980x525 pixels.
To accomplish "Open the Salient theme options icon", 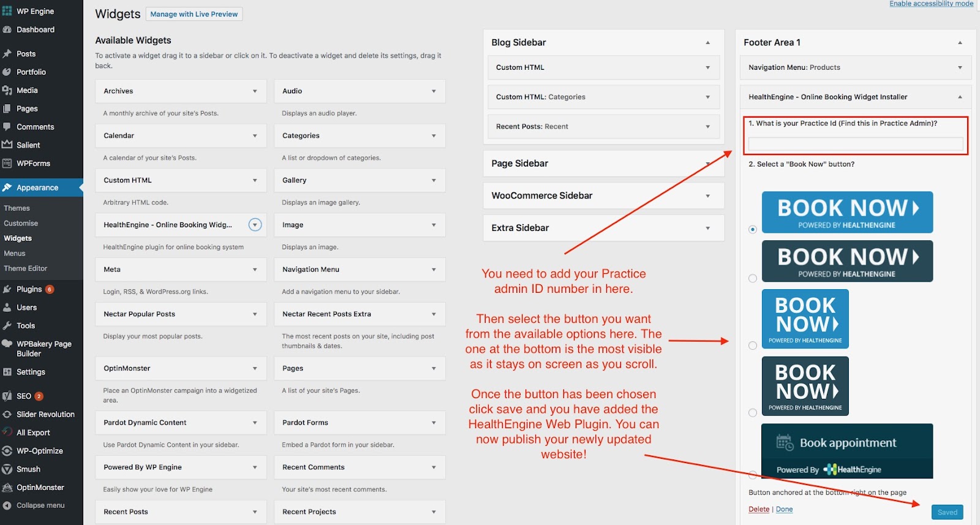I will (7, 145).
